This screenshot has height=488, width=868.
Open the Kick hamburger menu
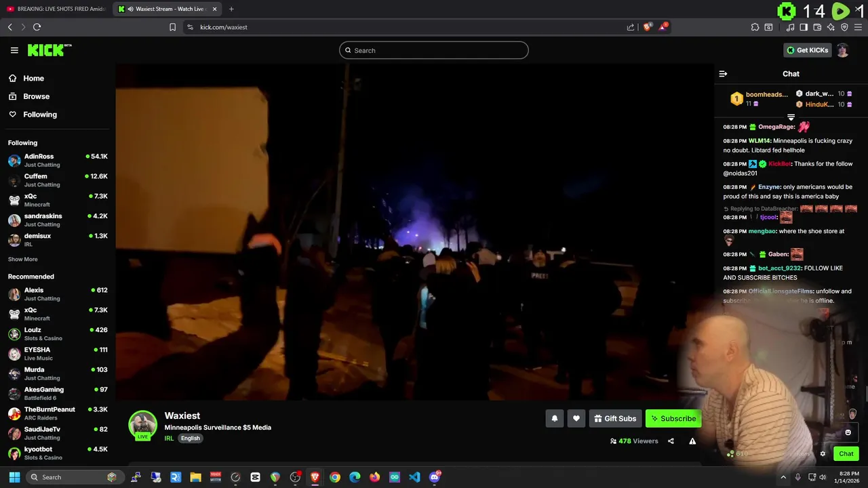(14, 50)
